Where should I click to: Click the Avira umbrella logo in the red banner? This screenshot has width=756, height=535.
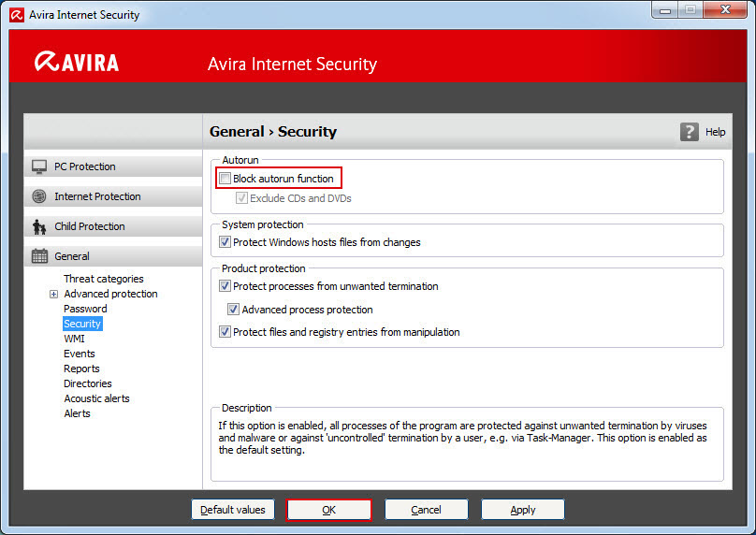click(47, 62)
